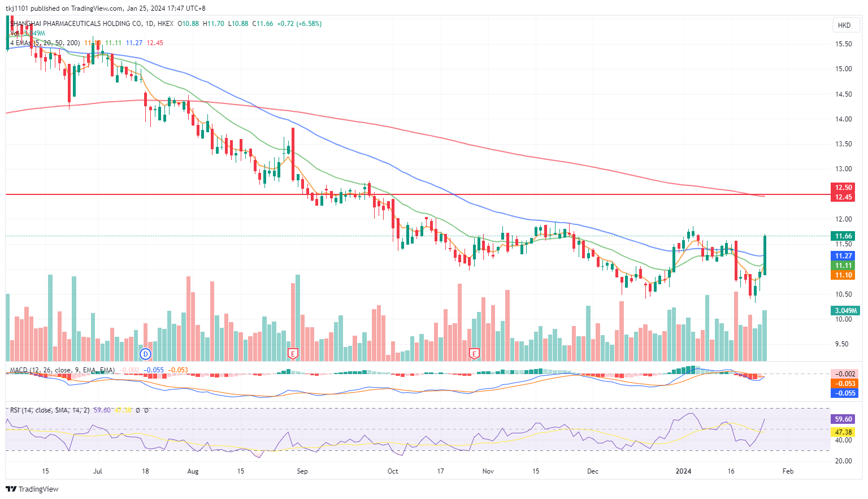Screen dimensions: 868x499
Task: Click the 15.50 price axis label
Action: click(x=844, y=44)
